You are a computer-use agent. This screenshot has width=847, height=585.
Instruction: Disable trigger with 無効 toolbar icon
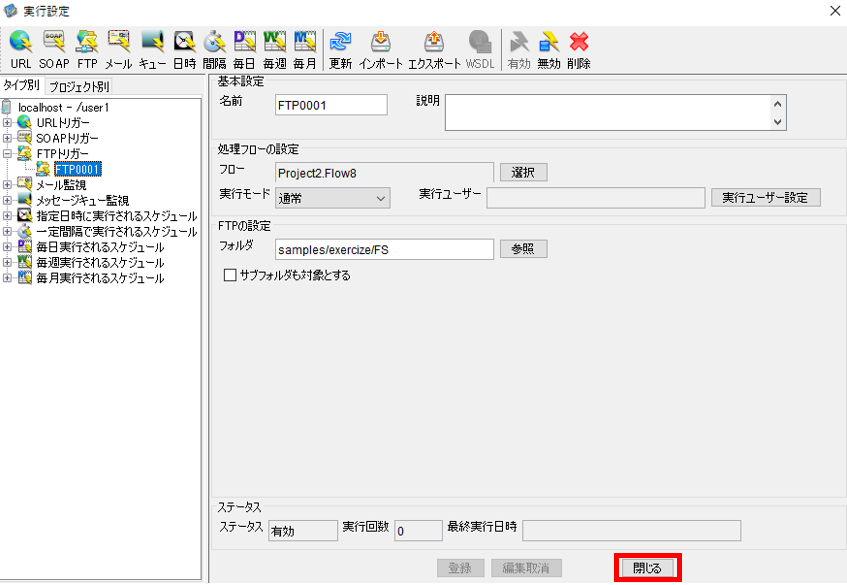(549, 50)
